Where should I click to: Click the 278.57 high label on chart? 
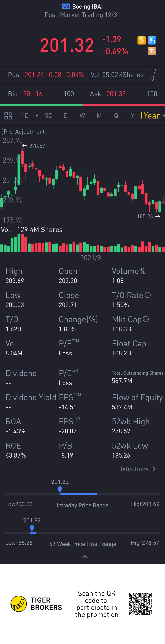coord(37,146)
